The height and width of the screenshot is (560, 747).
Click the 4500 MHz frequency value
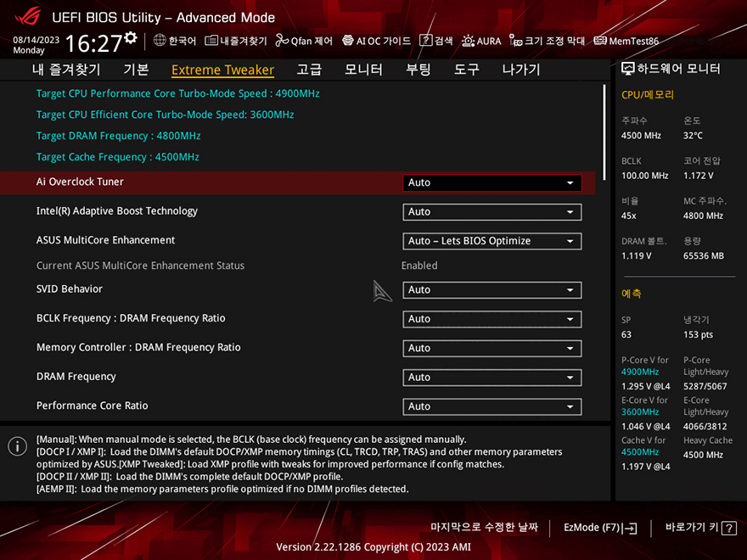(641, 136)
